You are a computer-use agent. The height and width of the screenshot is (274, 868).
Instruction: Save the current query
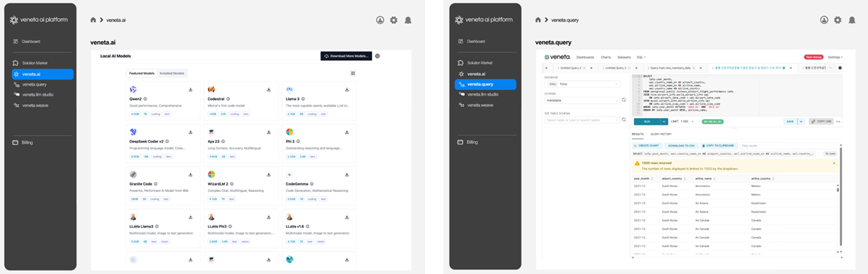789,122
